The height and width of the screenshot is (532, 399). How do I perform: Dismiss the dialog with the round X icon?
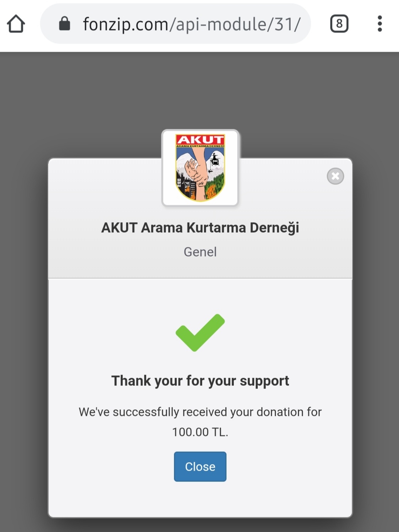[335, 176]
